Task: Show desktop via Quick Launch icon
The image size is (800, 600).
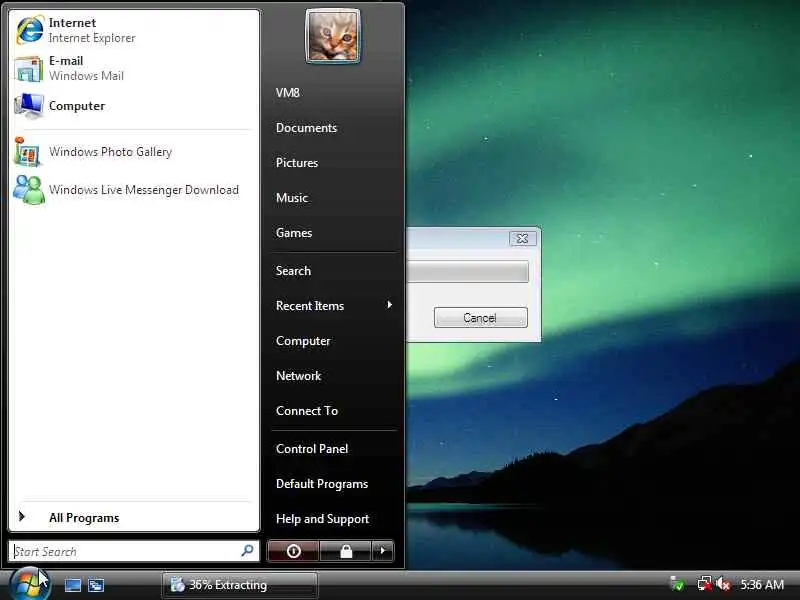Action: click(x=72, y=585)
